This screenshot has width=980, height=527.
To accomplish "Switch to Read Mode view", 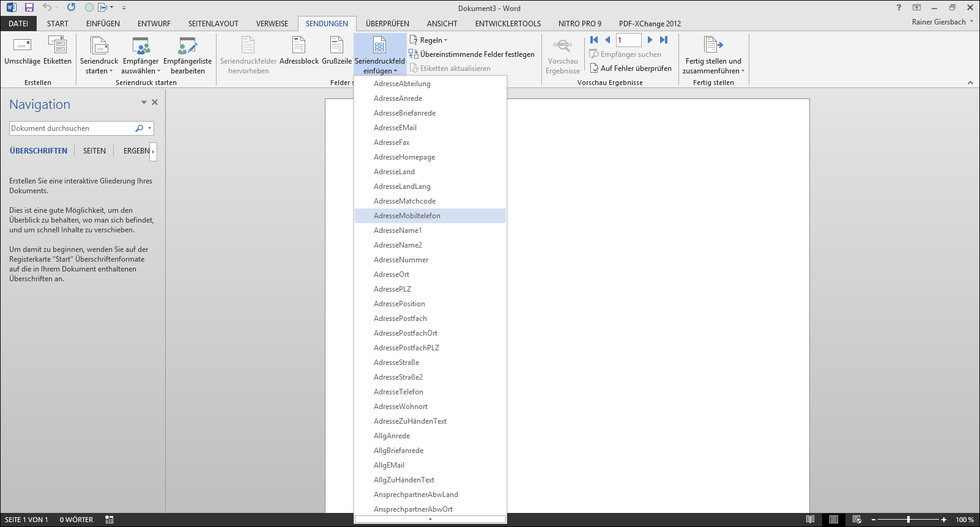I will point(810,520).
